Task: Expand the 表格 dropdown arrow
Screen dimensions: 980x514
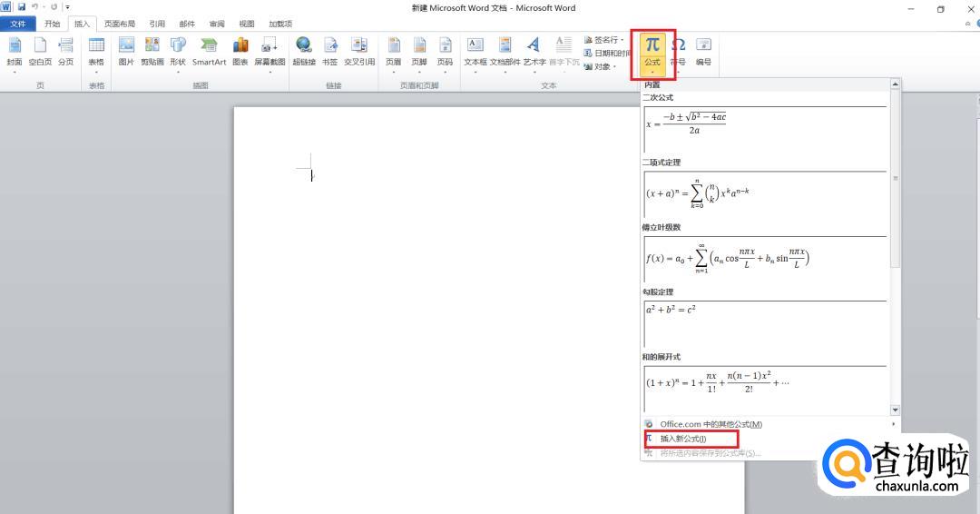Action: pos(96,72)
